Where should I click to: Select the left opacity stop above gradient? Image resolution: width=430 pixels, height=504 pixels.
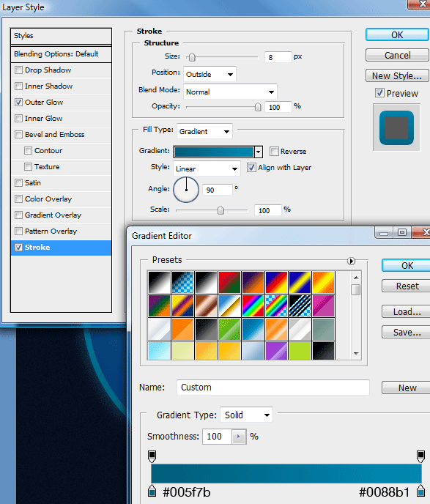(x=152, y=456)
